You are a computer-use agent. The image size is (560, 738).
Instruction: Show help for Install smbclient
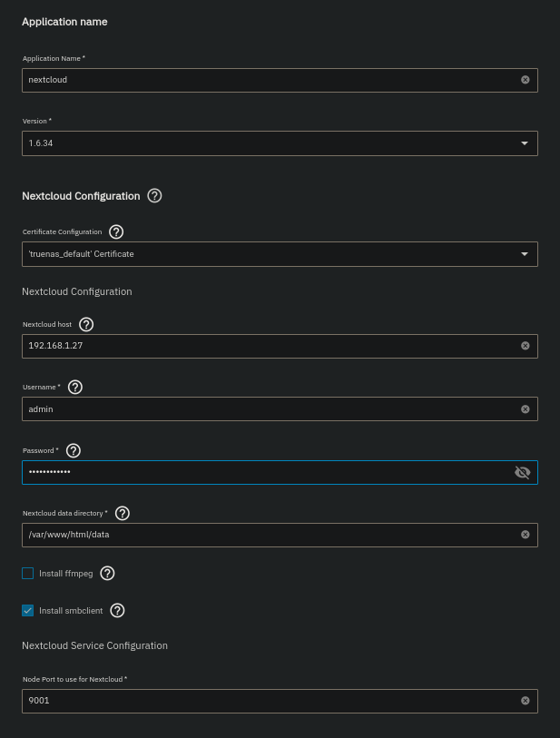tap(117, 610)
